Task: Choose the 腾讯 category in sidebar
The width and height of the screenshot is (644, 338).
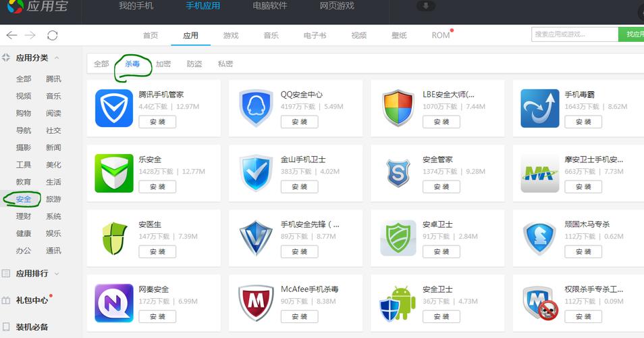Action: click(53, 79)
